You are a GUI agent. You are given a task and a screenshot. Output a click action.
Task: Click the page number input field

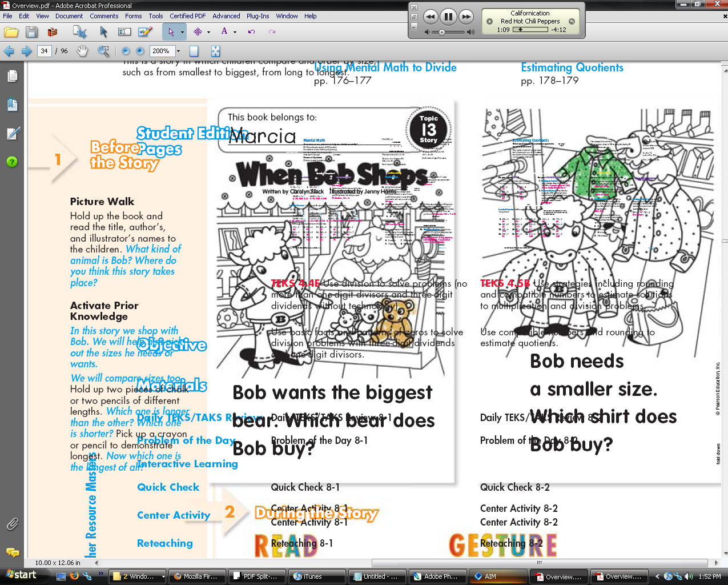coord(45,51)
